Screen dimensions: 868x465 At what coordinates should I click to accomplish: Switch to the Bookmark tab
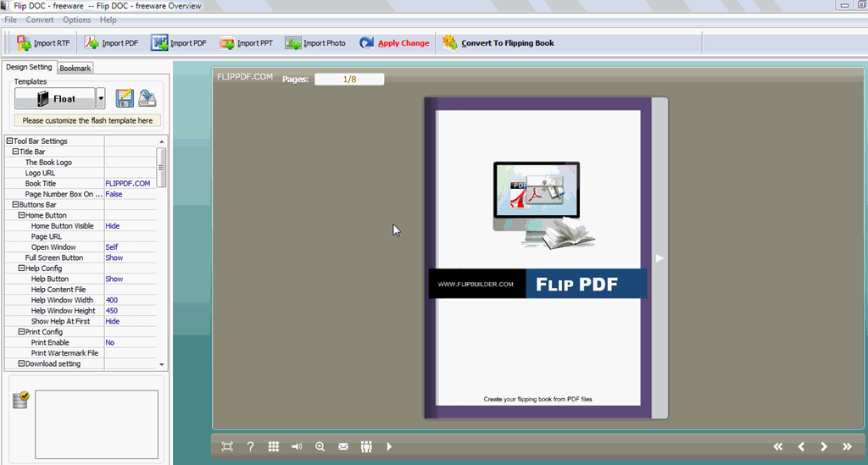[x=75, y=68]
